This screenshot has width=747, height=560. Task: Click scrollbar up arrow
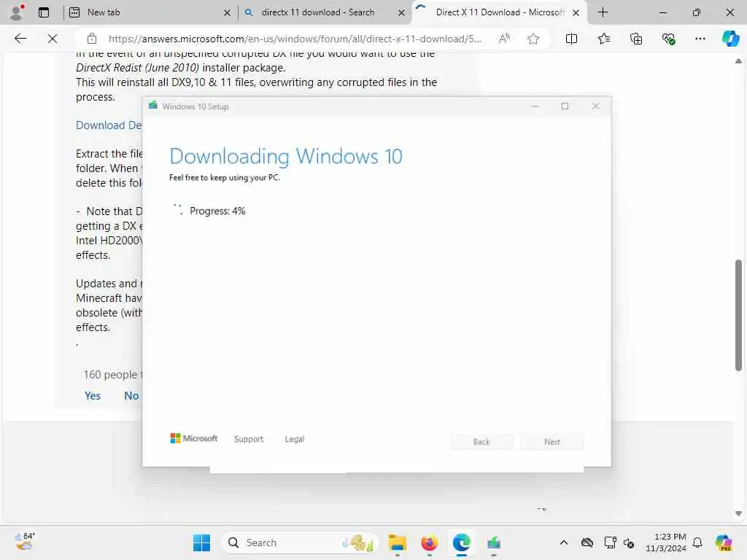coord(738,61)
